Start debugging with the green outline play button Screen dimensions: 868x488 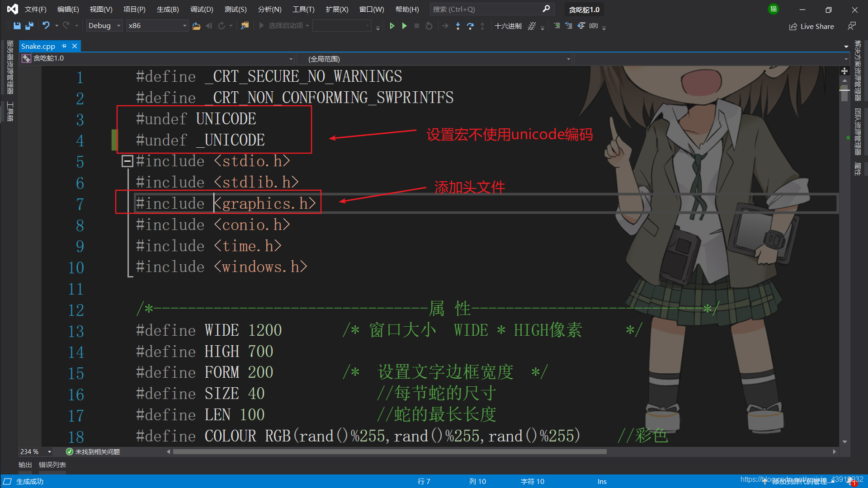point(392,26)
